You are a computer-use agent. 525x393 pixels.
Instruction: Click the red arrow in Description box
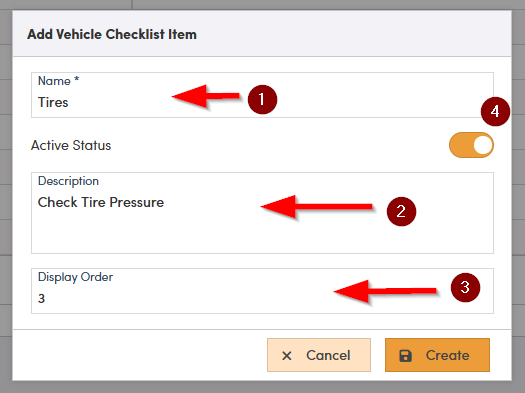click(x=316, y=207)
